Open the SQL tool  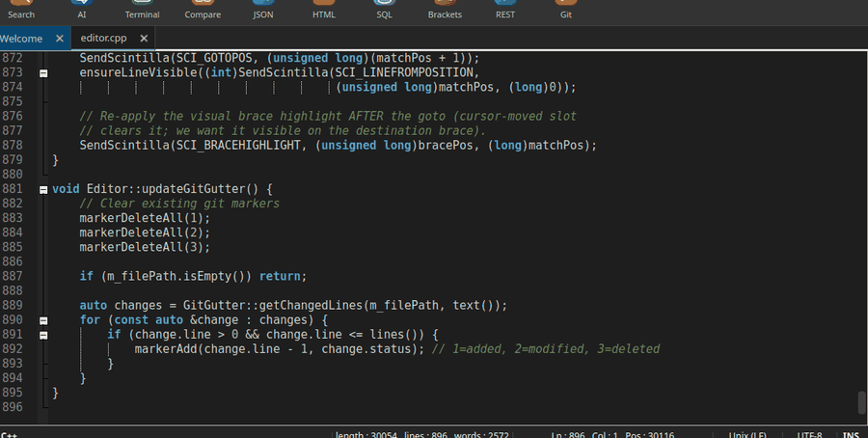click(x=384, y=10)
